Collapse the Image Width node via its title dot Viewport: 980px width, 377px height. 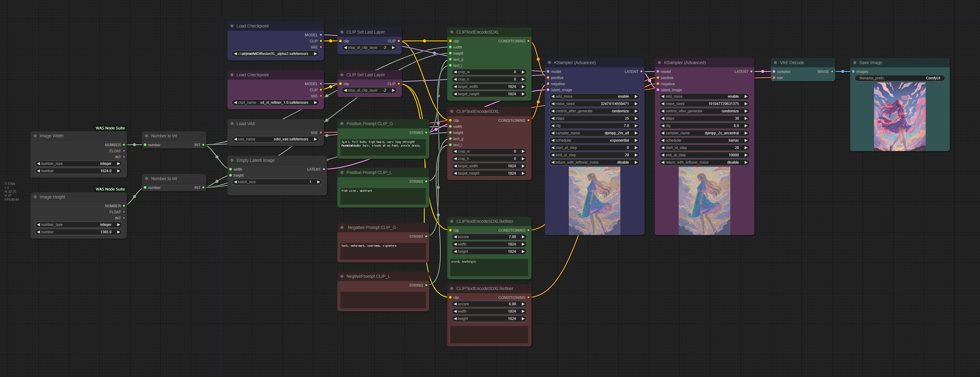click(x=35, y=136)
